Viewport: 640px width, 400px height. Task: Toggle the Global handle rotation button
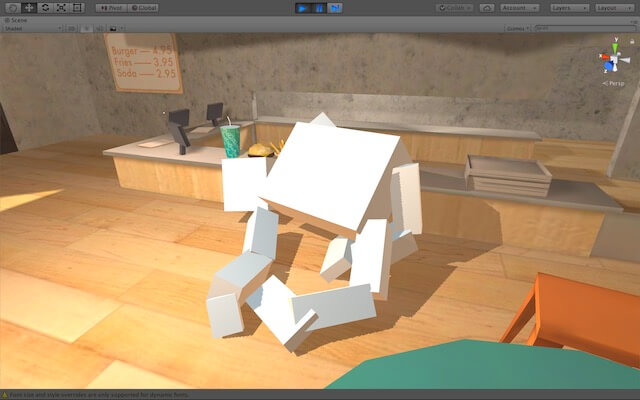143,8
